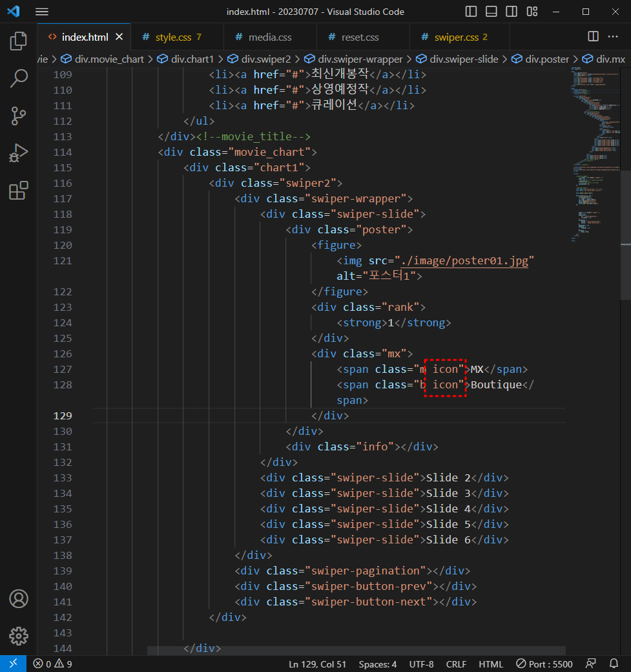Open div.movie_chart breadcrumb

point(103,59)
